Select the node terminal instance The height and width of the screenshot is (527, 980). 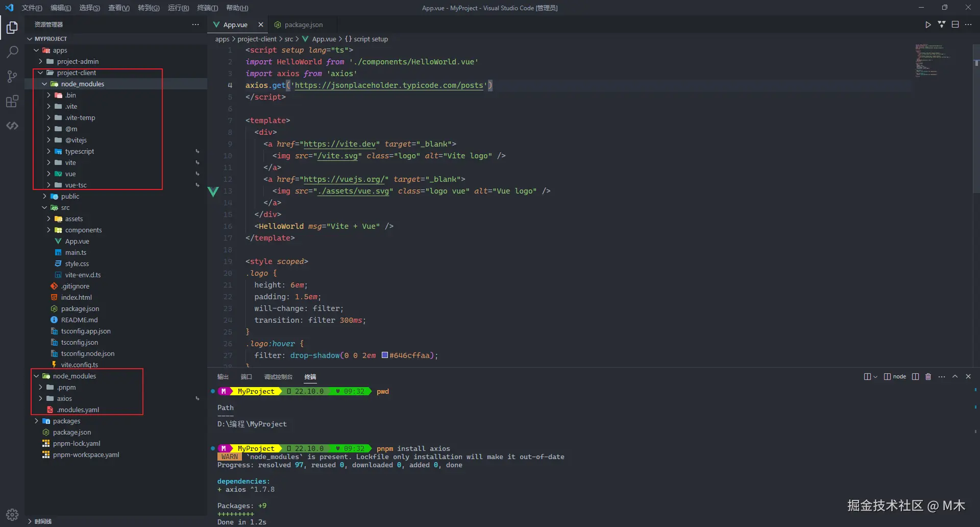(x=895, y=377)
